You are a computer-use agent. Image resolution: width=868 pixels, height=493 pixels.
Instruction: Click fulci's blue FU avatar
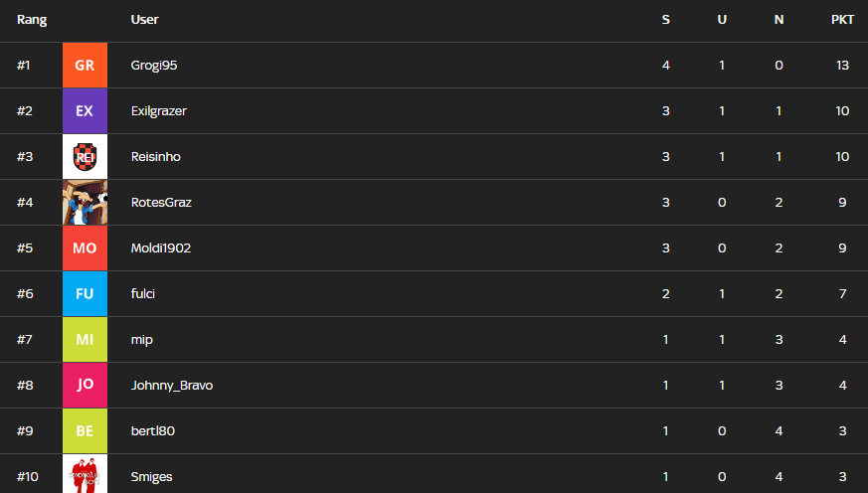85,294
